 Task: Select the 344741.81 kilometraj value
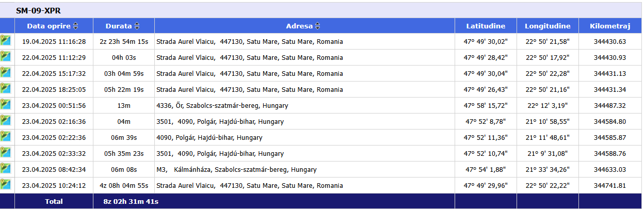pos(609,185)
